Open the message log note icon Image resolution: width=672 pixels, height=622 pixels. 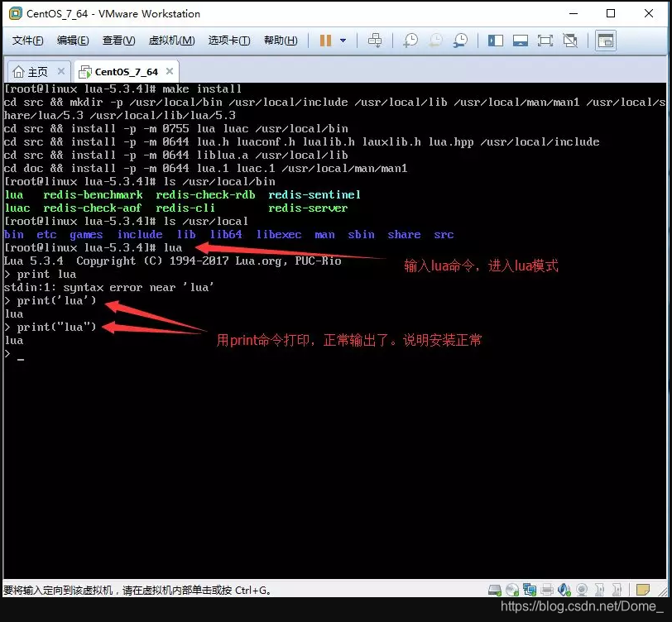click(x=642, y=591)
